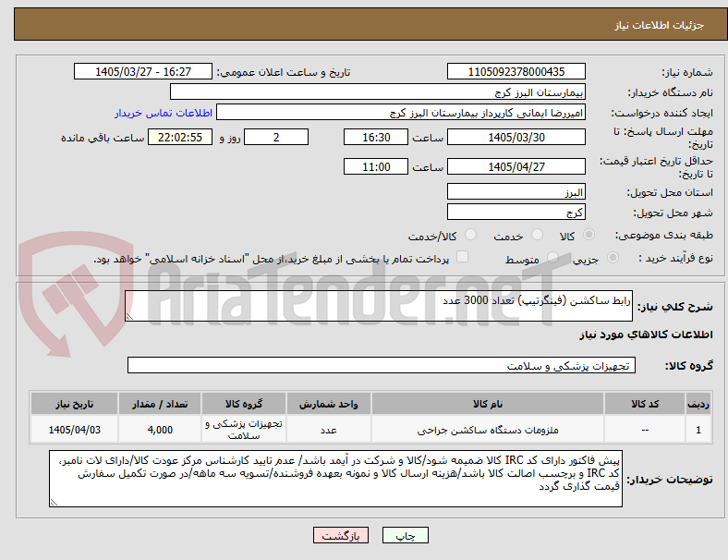Viewport: 728px width, 560px height.
Task: Click the بازگشت back button
Action: click(341, 535)
